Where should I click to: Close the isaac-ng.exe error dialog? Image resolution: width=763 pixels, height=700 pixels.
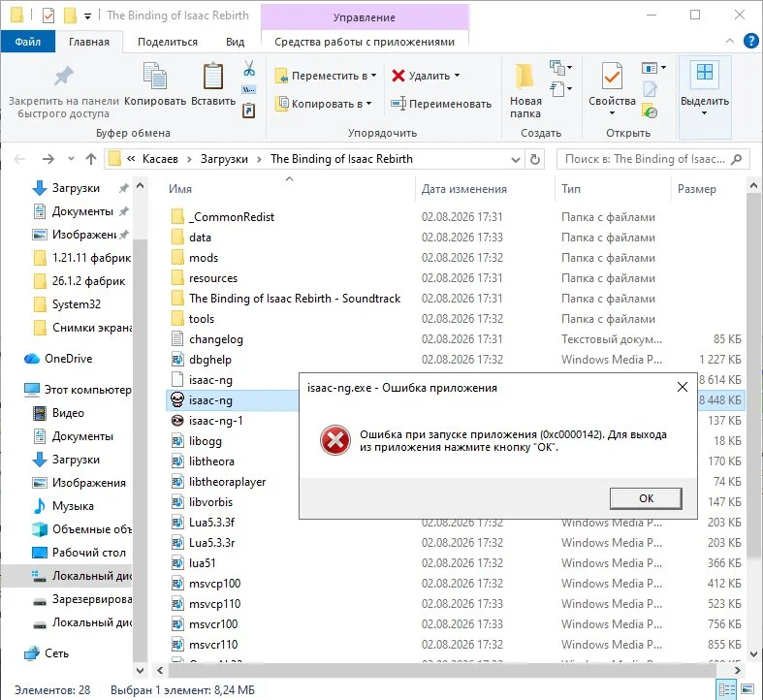point(683,388)
